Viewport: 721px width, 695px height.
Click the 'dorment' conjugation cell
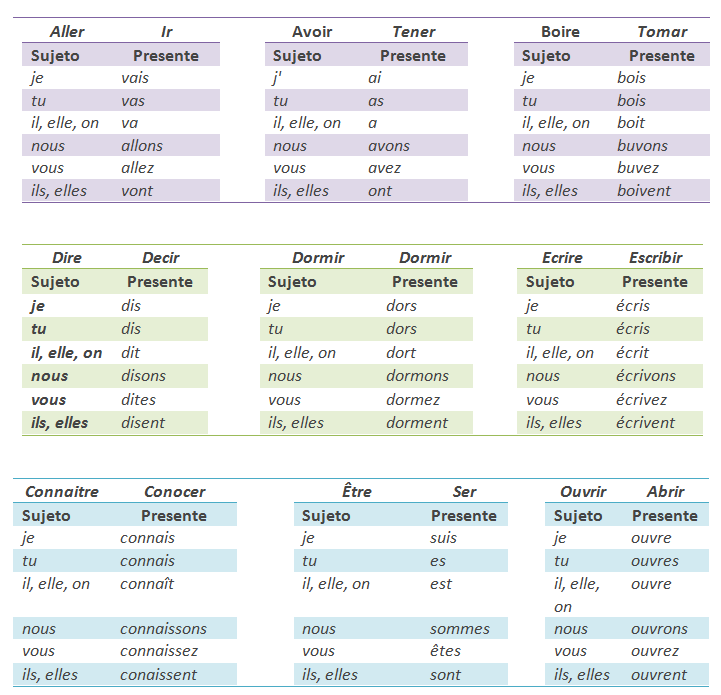pos(417,423)
